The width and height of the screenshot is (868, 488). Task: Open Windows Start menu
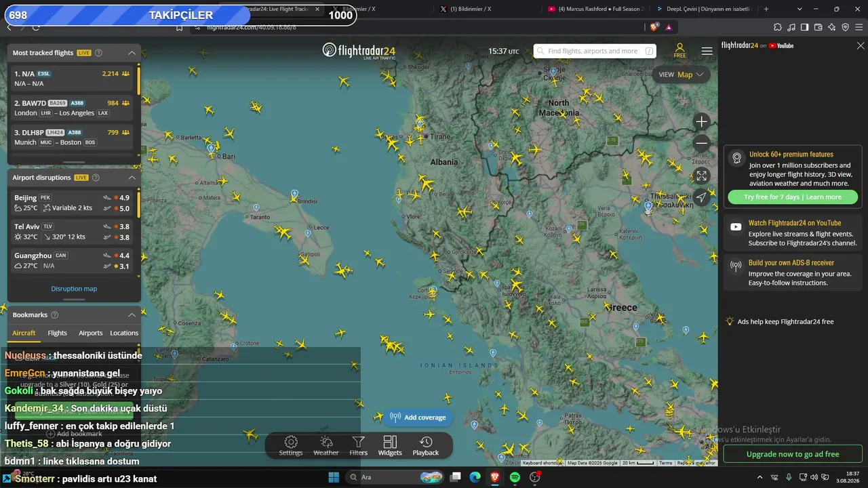click(x=334, y=477)
